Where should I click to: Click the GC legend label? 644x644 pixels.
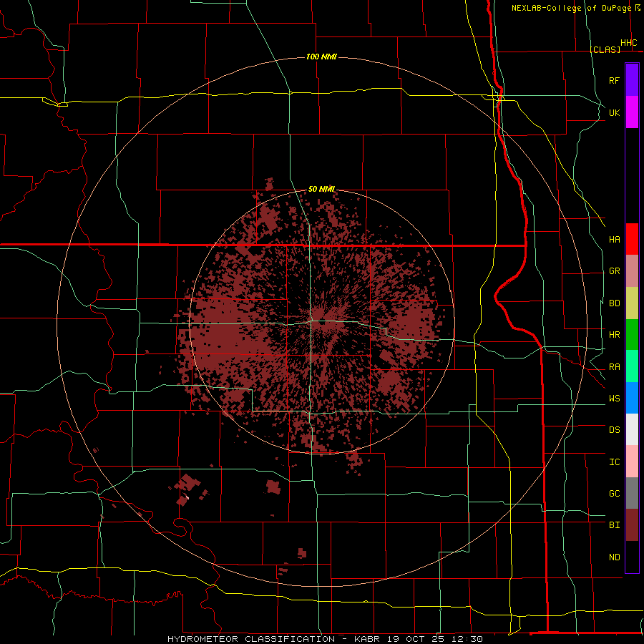[614, 493]
